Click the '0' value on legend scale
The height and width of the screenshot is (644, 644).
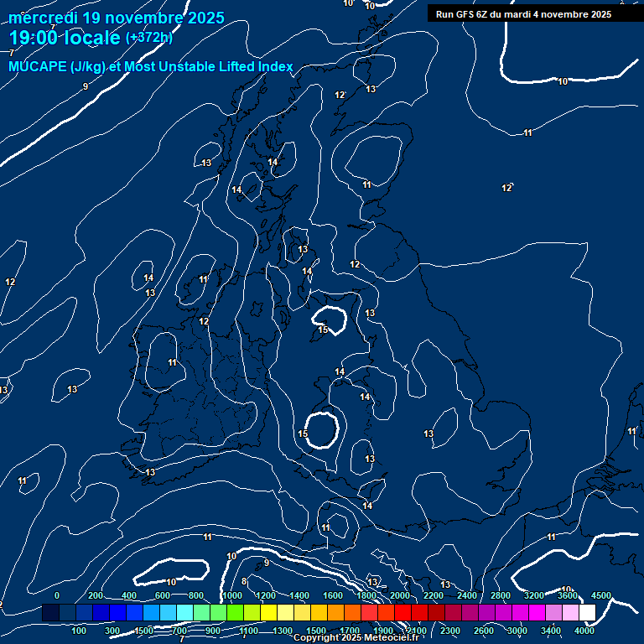pyautogui.click(x=57, y=595)
